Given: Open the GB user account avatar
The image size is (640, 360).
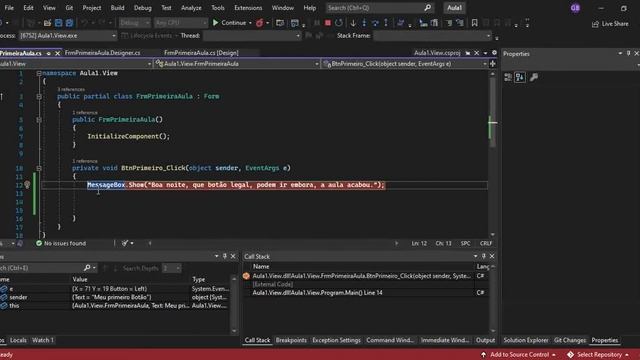Looking at the screenshot, I should click(575, 8).
